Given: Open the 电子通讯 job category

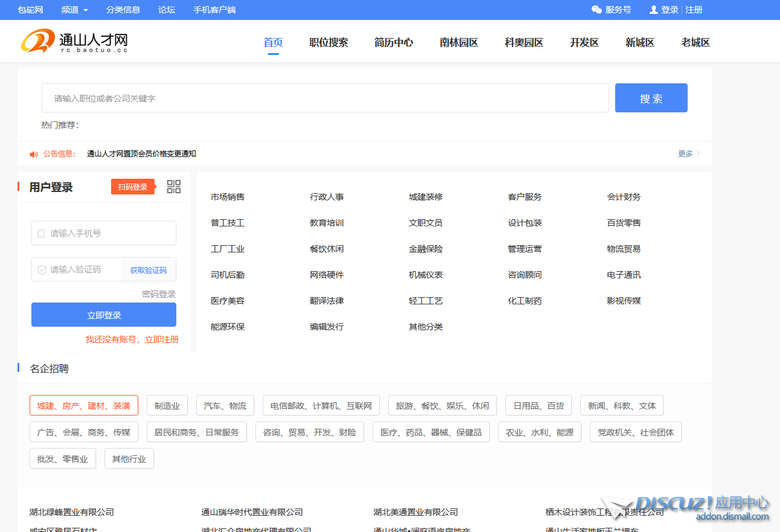Looking at the screenshot, I should coord(624,275).
